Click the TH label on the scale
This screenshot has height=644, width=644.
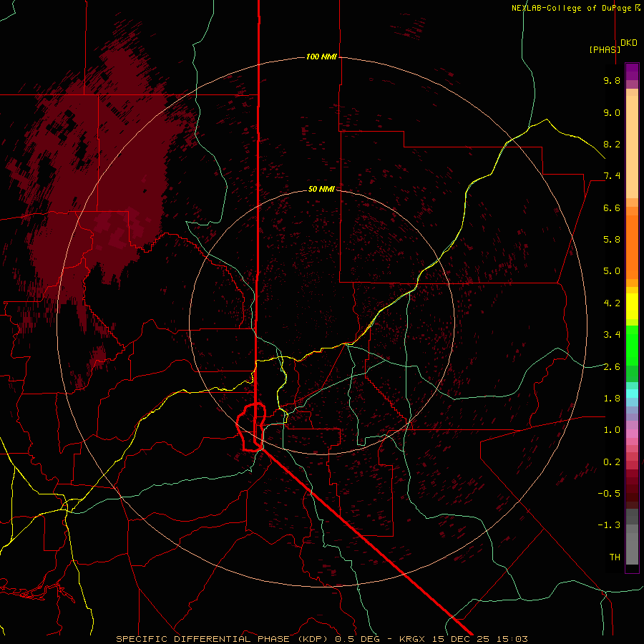tap(615, 557)
